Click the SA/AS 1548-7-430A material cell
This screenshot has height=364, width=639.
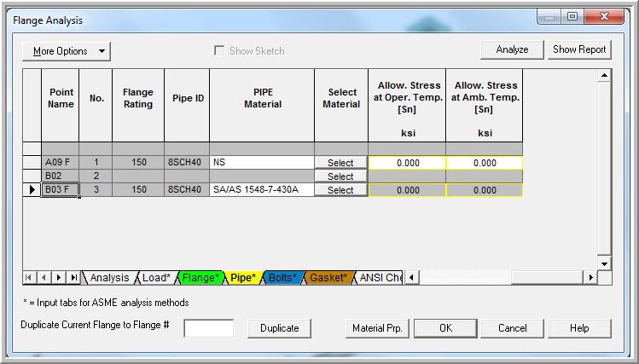pyautogui.click(x=262, y=190)
